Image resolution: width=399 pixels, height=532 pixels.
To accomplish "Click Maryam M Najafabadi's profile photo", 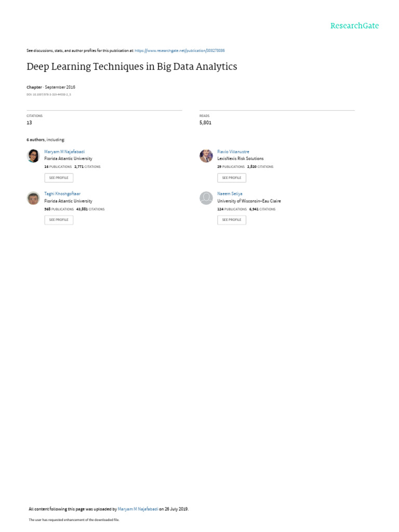I will click(x=33, y=156).
